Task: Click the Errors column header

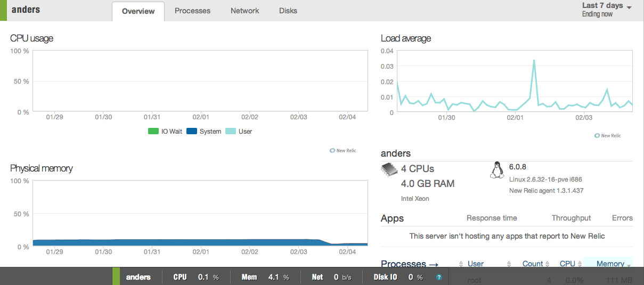Action: click(622, 218)
